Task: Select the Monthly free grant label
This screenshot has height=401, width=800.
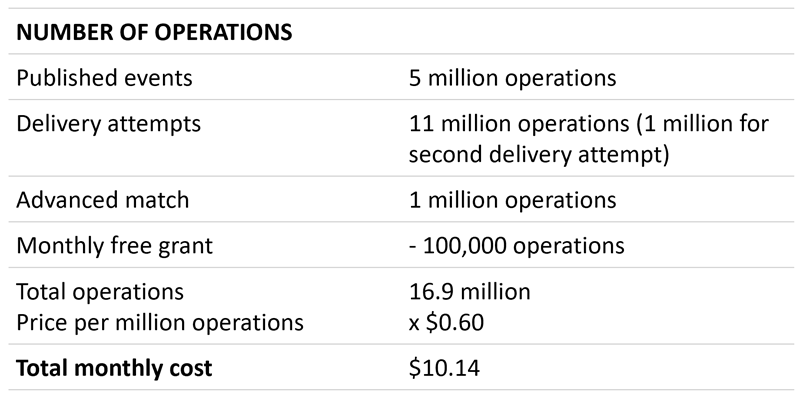Action: click(x=116, y=245)
